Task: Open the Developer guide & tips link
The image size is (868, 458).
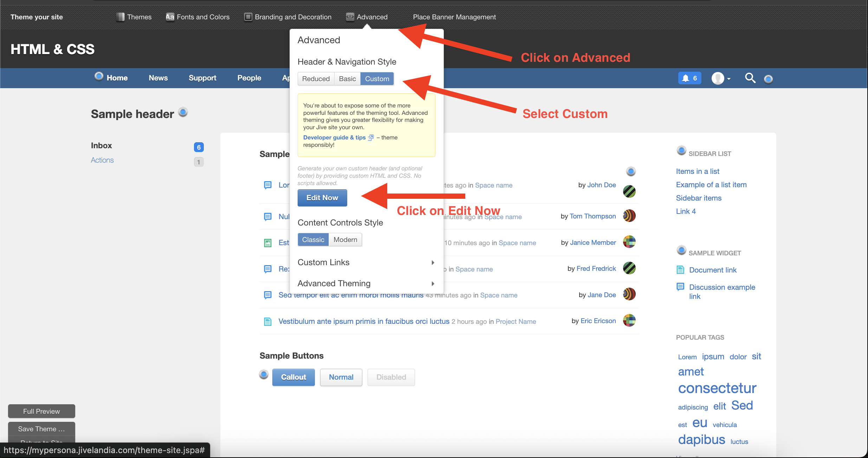Action: click(334, 137)
